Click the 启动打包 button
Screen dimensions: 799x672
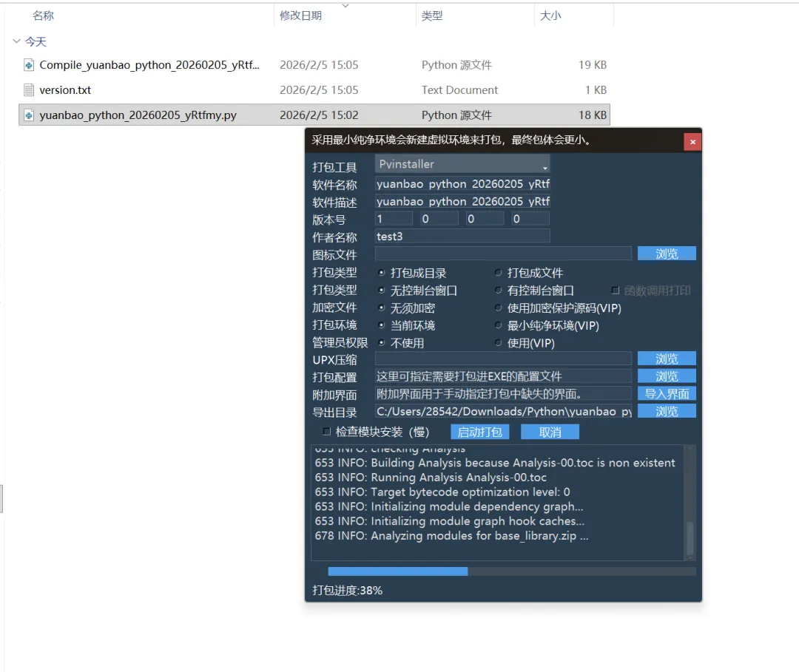click(x=479, y=432)
